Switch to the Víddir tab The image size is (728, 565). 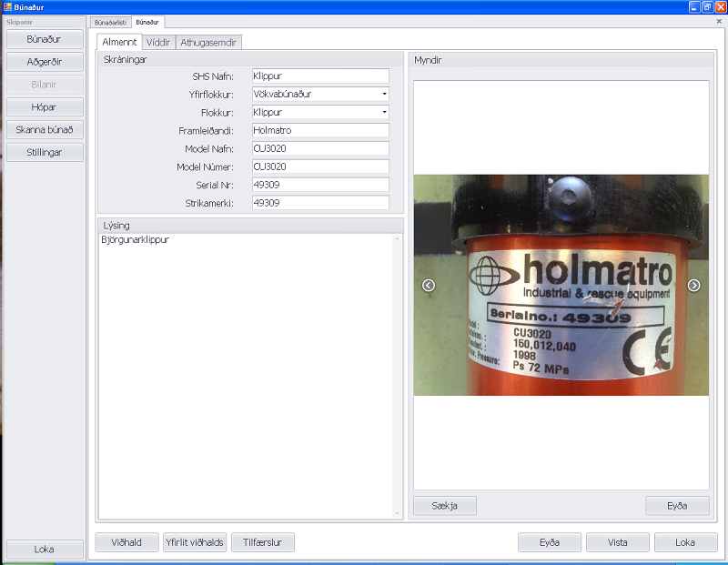(158, 42)
